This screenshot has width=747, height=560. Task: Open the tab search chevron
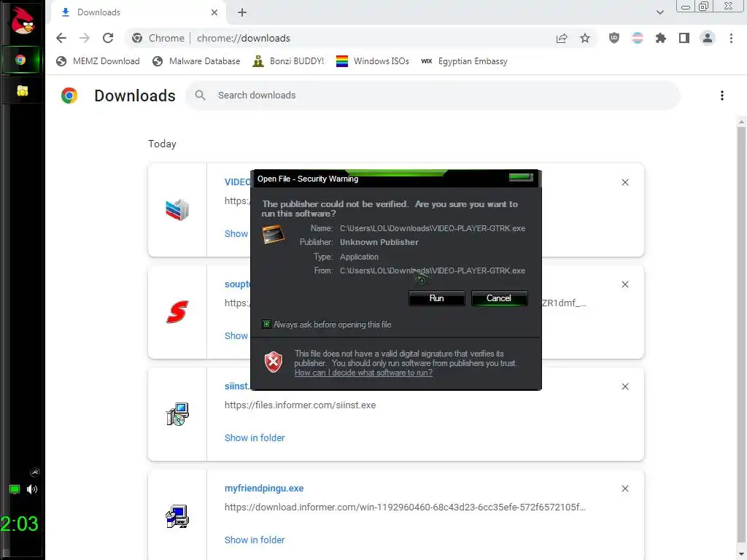[659, 12]
